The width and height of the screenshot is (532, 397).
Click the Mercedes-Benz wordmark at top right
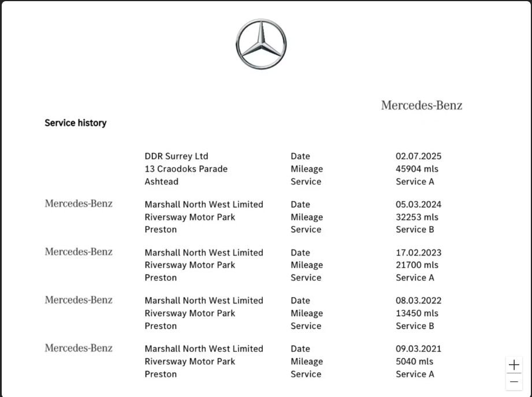(422, 106)
